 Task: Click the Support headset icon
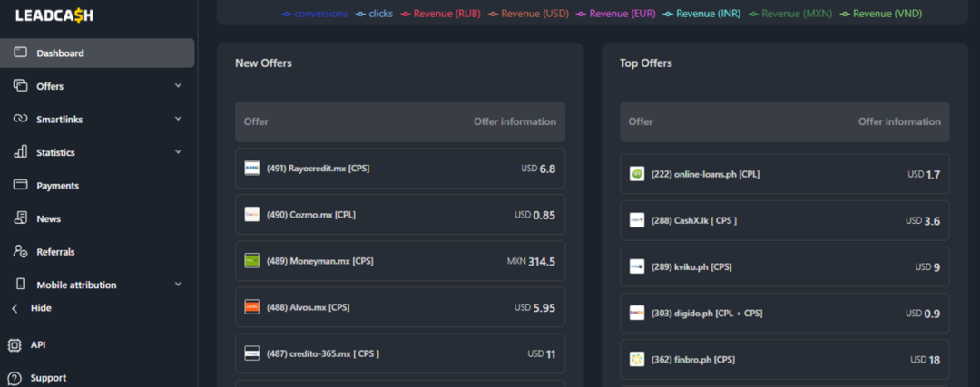15,378
